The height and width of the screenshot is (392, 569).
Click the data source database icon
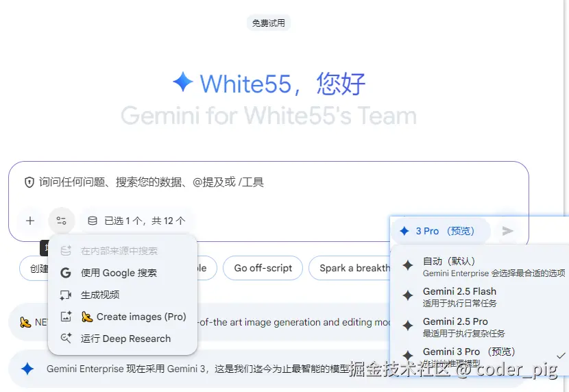tap(93, 221)
